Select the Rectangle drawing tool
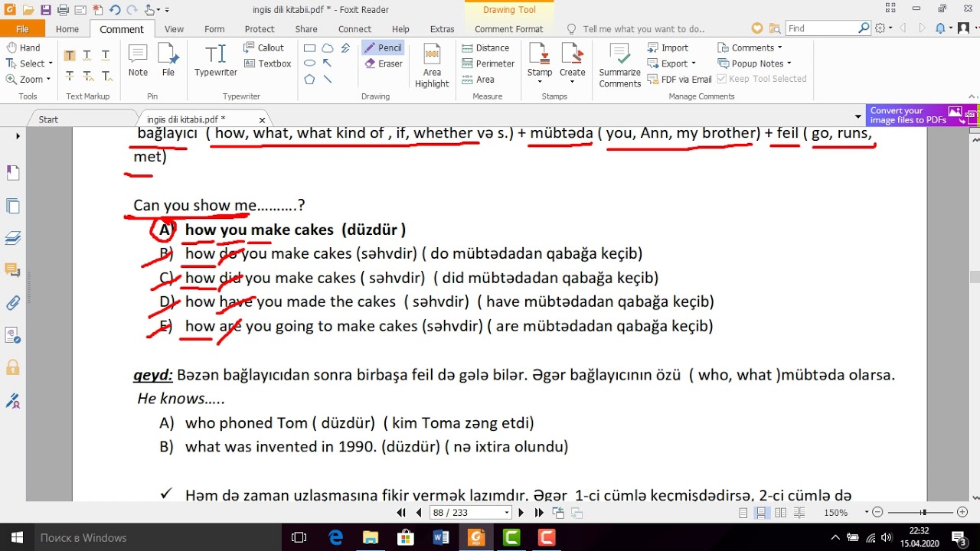Screen dimensions: 980x551 (x=309, y=47)
